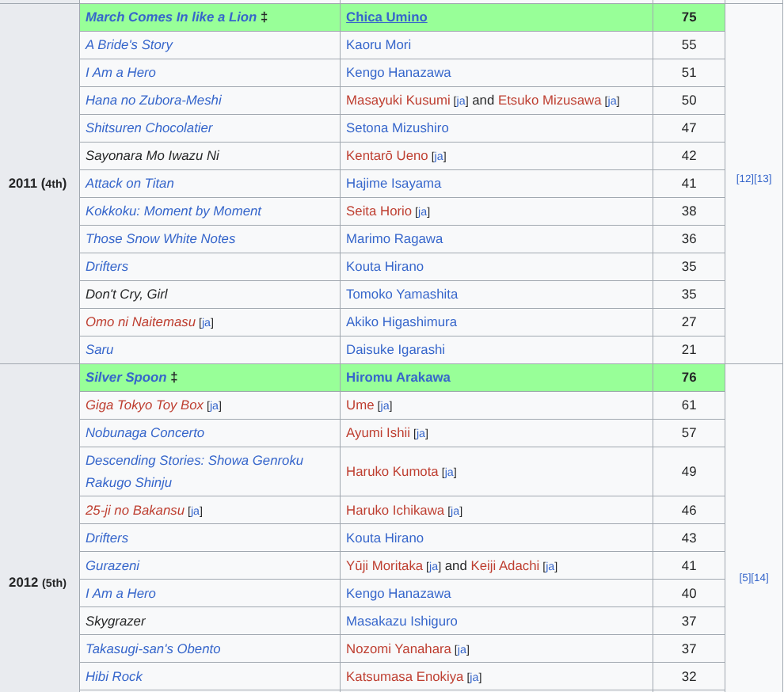Click the red Omo ni Naitemasu link

coord(140,322)
